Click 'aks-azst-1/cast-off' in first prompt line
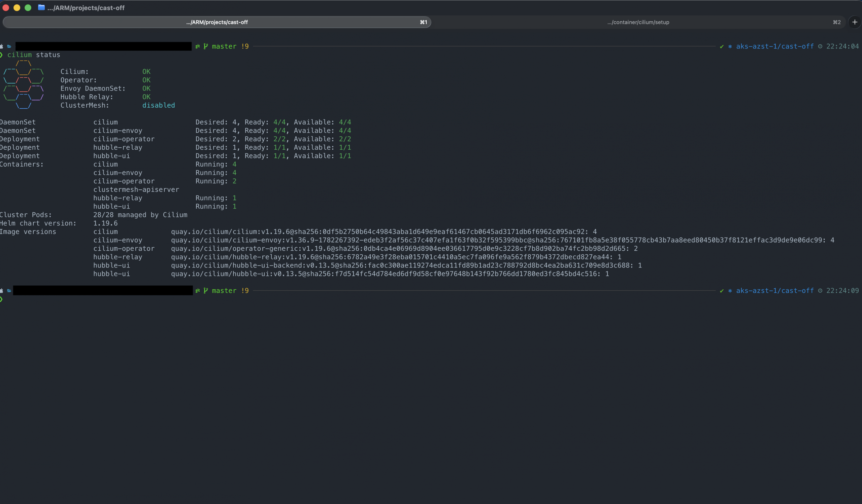The width and height of the screenshot is (862, 504). pyautogui.click(x=775, y=46)
